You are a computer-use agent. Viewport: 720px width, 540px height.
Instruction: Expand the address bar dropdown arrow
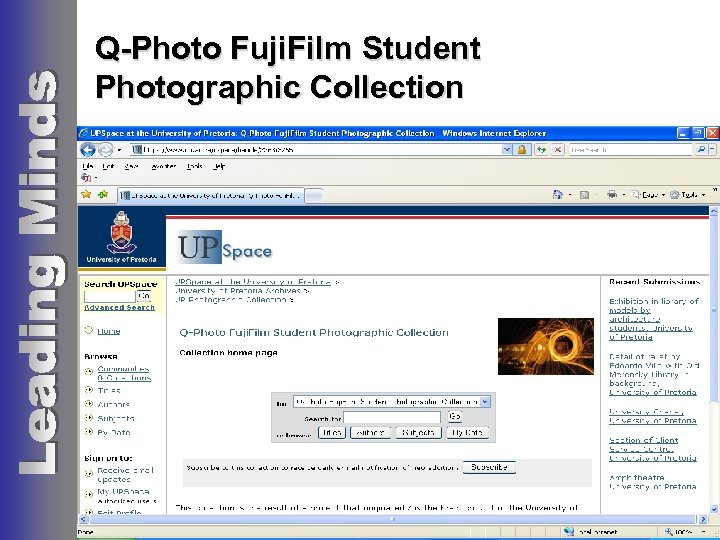(x=507, y=150)
